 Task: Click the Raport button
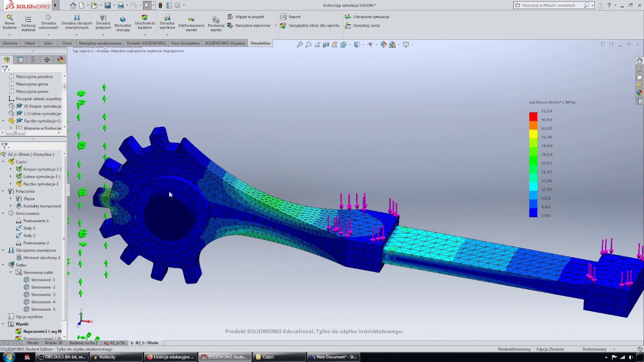point(290,17)
